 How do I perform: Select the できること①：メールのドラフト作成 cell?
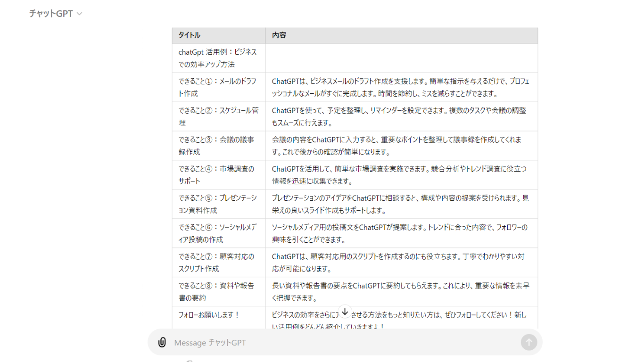(219, 87)
